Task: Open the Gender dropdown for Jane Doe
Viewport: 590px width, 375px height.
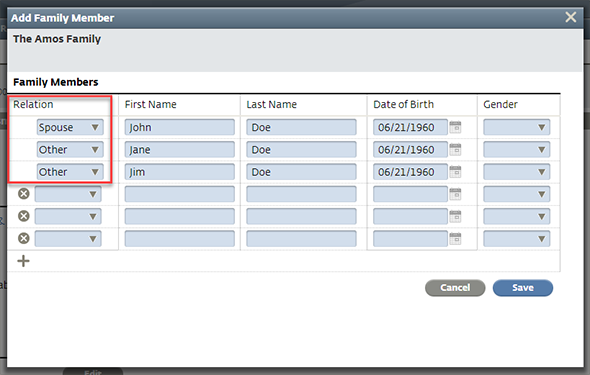Action: 517,149
